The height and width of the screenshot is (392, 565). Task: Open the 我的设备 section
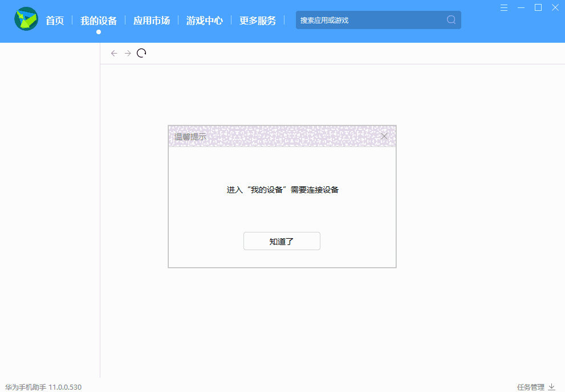98,20
